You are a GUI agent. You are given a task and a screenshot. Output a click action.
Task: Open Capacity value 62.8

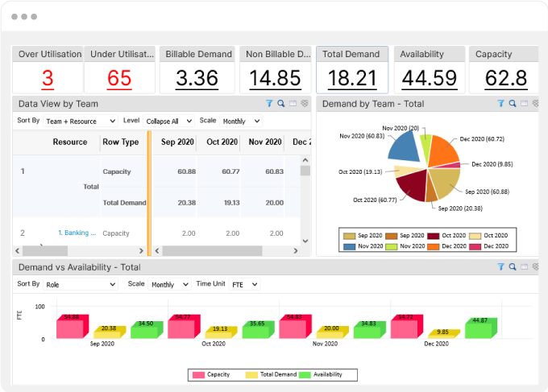pos(506,78)
